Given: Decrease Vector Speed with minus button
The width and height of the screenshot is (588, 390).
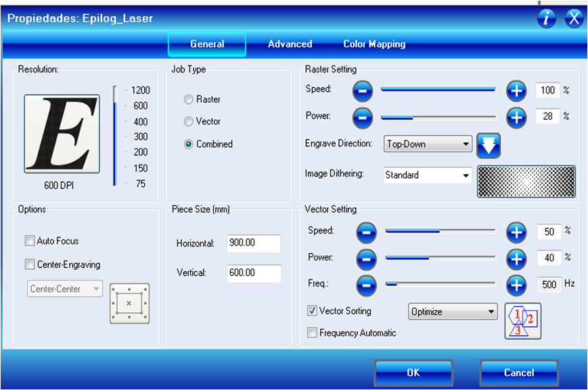Looking at the screenshot, I should (366, 233).
